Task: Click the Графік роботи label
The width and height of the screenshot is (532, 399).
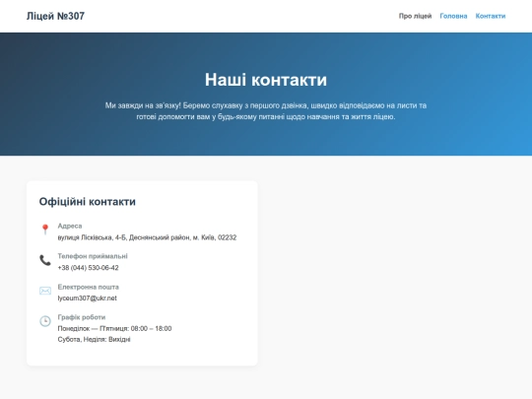Action: point(82,317)
